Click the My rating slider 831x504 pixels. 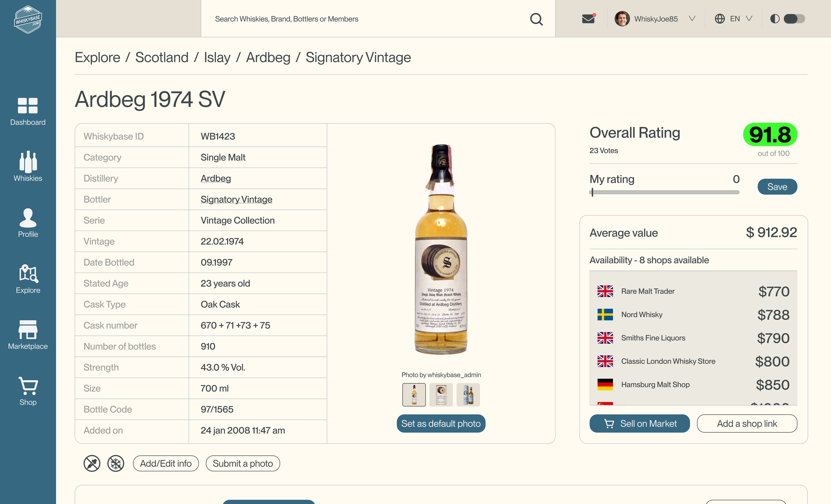(664, 192)
